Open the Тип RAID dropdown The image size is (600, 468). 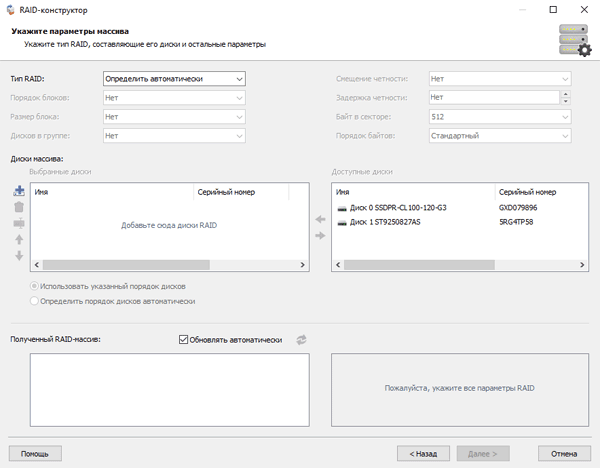click(x=174, y=78)
